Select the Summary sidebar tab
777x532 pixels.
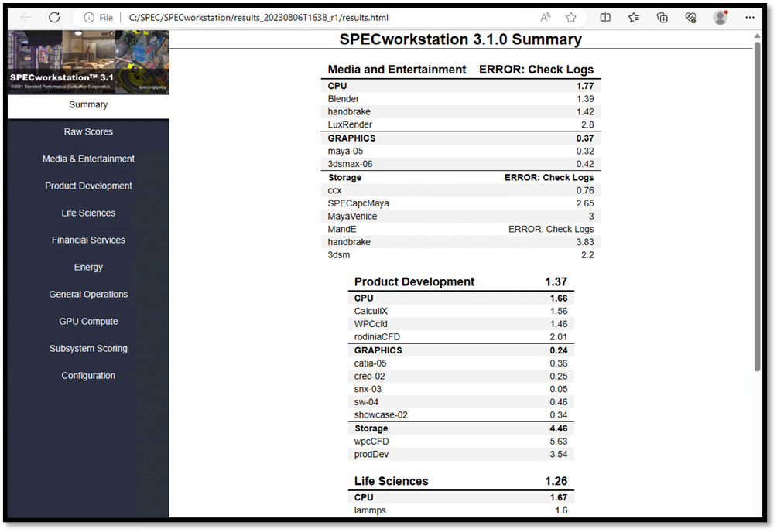click(88, 104)
